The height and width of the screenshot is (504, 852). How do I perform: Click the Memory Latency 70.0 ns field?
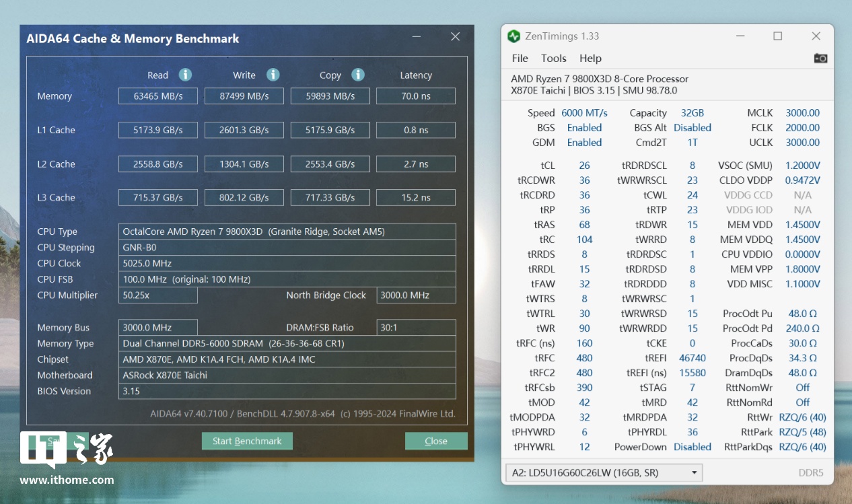pos(416,96)
